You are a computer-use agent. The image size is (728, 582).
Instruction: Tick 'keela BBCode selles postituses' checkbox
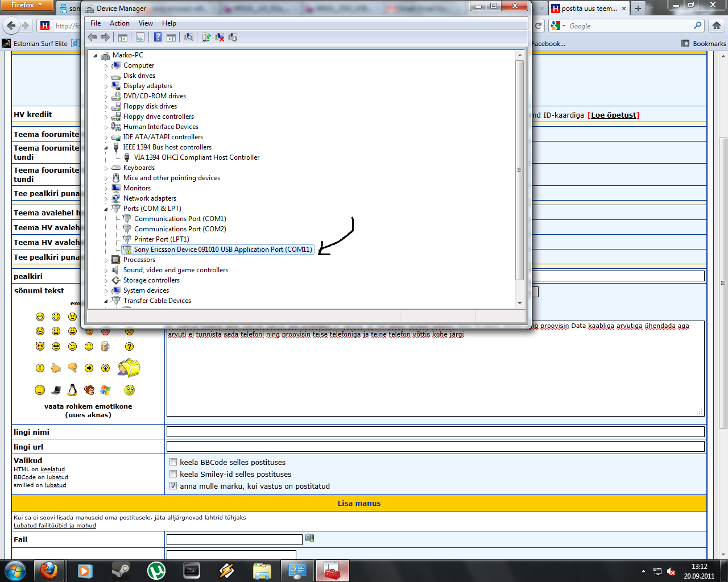coord(173,462)
